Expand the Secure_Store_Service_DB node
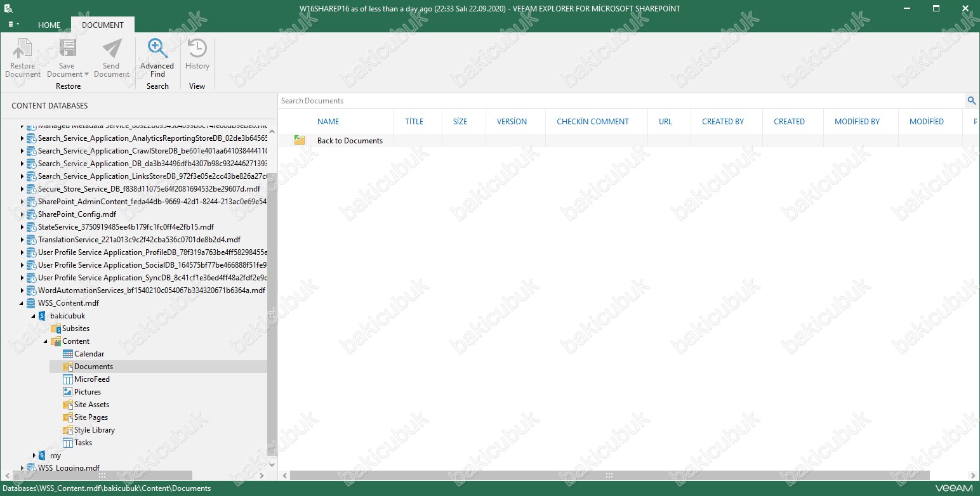Viewport: 980px width, 496px height. (22, 189)
